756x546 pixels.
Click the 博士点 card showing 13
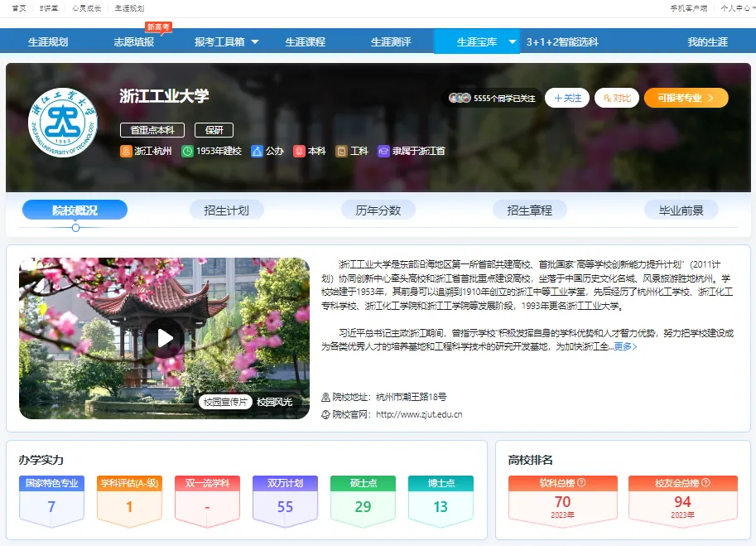(x=441, y=500)
